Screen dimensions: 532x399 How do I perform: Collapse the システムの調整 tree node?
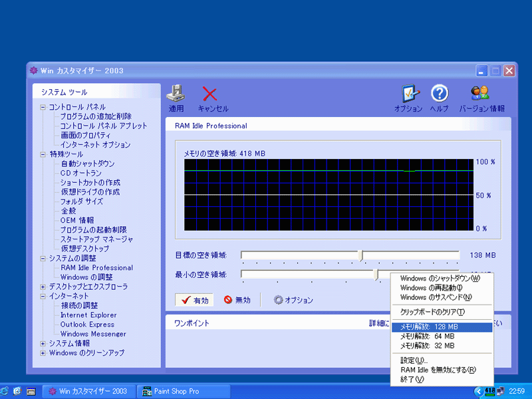pos(43,259)
